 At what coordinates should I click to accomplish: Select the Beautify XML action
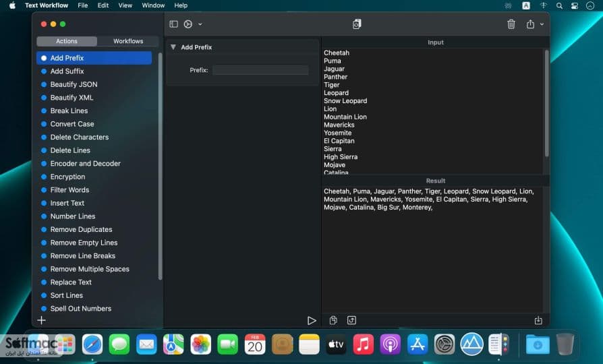[94, 98]
